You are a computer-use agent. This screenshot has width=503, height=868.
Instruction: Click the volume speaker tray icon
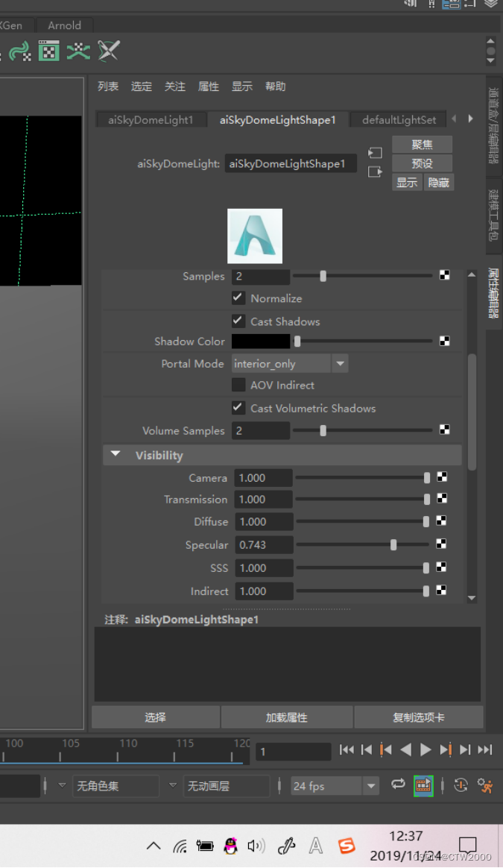(256, 846)
